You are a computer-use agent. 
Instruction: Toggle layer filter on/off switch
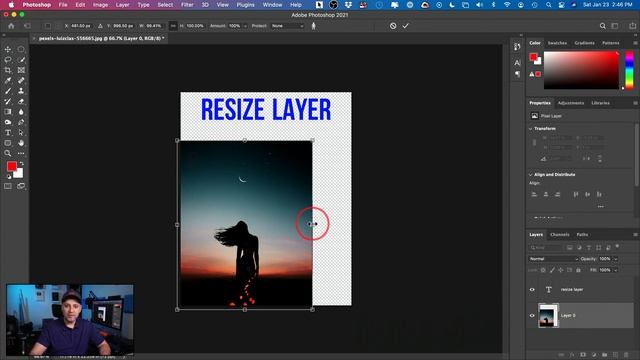tap(617, 246)
